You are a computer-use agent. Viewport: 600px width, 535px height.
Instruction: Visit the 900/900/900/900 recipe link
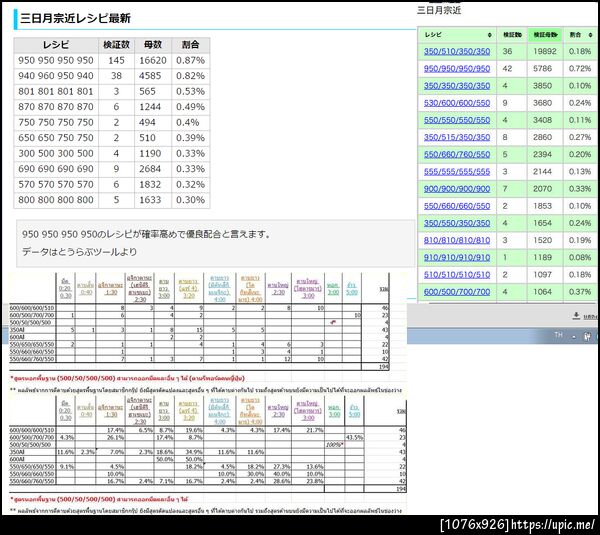(x=457, y=189)
